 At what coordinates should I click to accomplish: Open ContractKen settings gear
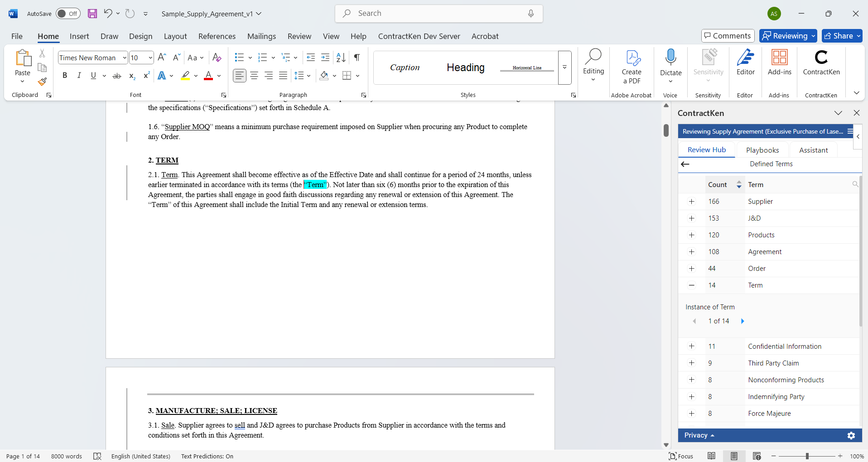851,435
